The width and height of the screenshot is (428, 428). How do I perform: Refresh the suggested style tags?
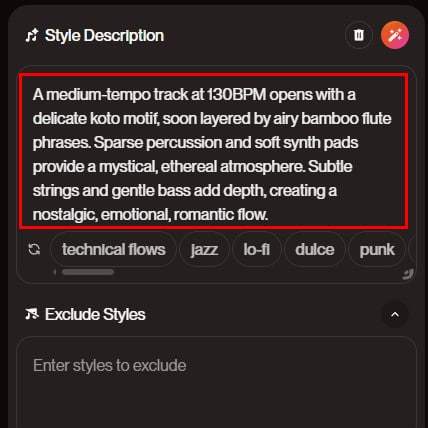point(34,249)
